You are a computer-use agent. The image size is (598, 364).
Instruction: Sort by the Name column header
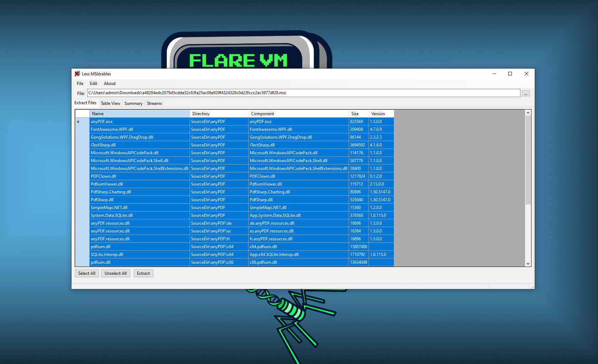pos(139,114)
